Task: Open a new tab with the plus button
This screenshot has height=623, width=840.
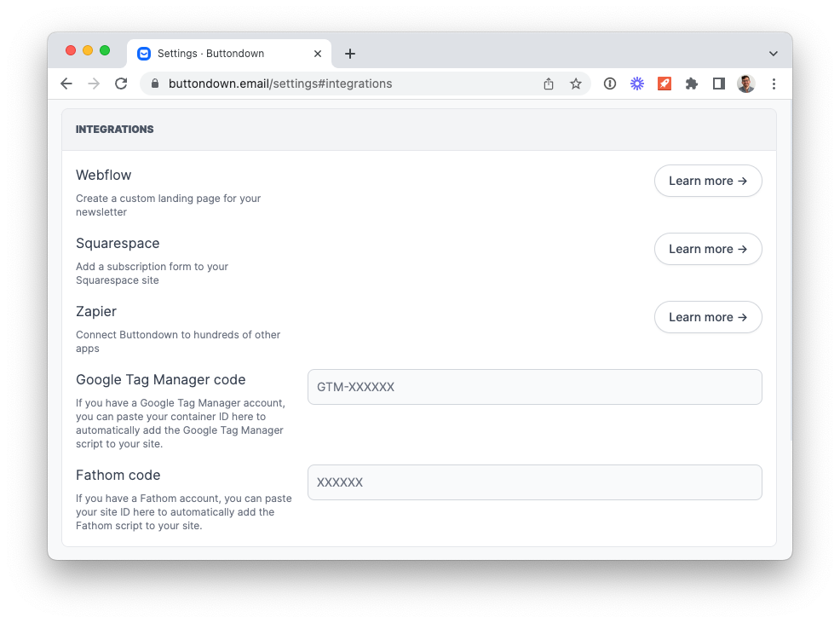Action: (350, 53)
